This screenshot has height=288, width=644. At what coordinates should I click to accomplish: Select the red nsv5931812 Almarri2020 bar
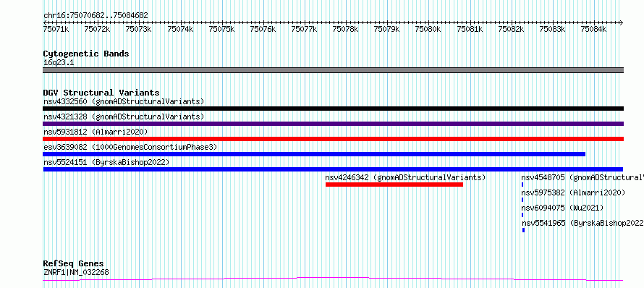click(333, 139)
